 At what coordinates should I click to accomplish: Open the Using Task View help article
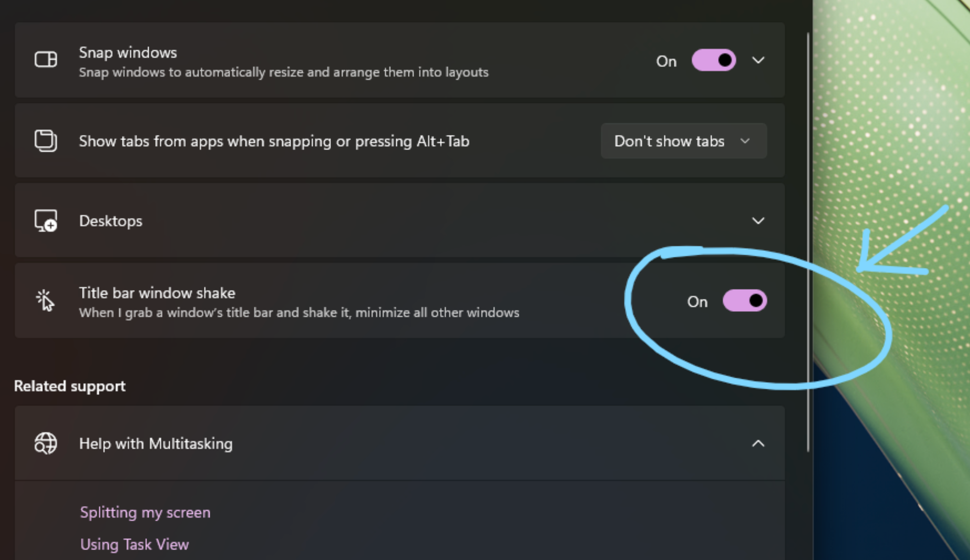click(x=134, y=544)
